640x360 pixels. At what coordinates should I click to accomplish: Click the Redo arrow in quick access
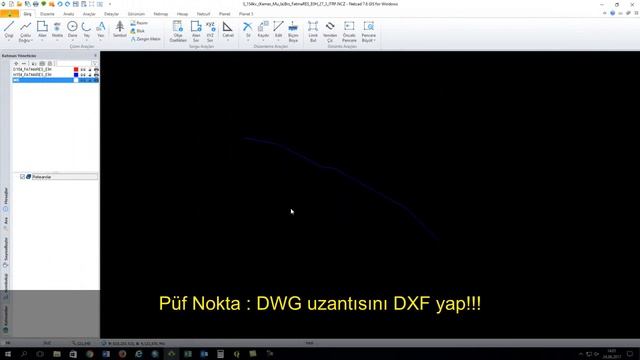pos(67,4)
